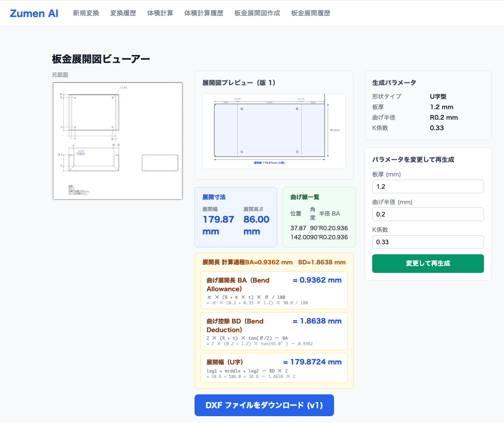Click the Zumen AI logo
The width and height of the screenshot is (504, 423).
pos(34,13)
